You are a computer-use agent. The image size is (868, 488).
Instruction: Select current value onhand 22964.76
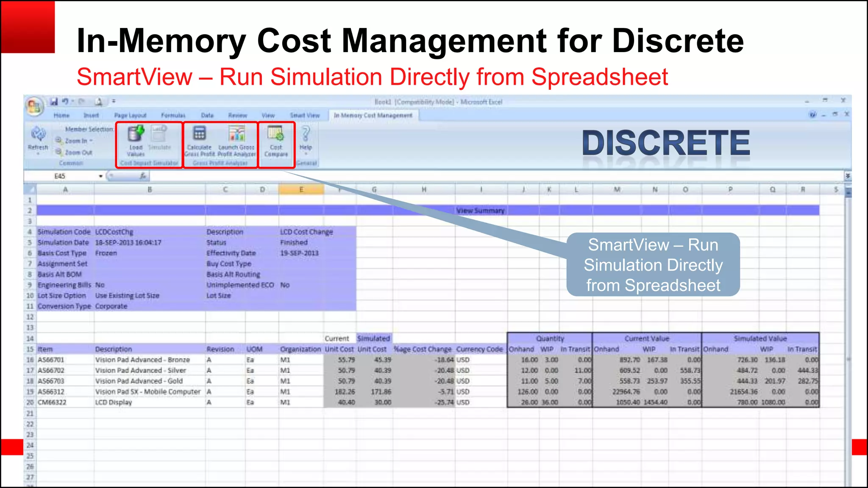tap(617, 391)
